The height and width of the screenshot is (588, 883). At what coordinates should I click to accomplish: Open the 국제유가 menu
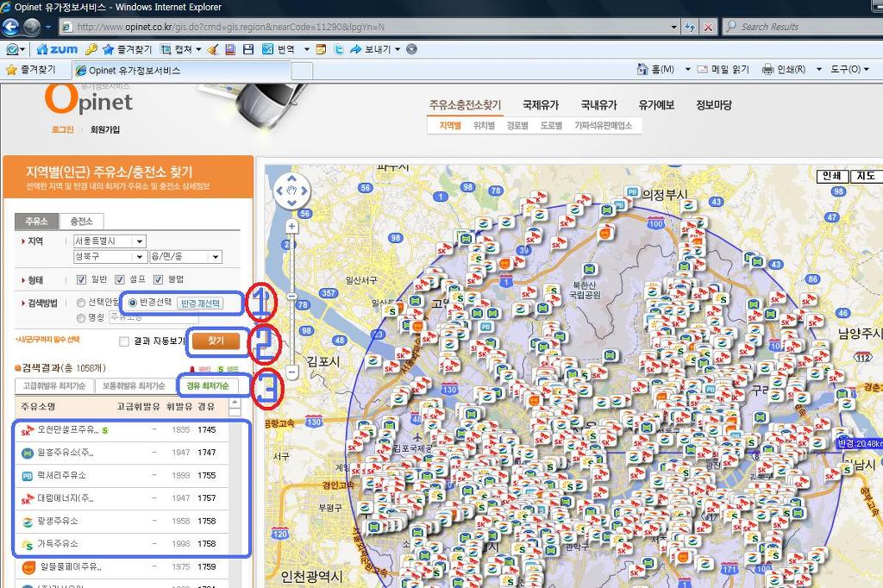[x=541, y=105]
